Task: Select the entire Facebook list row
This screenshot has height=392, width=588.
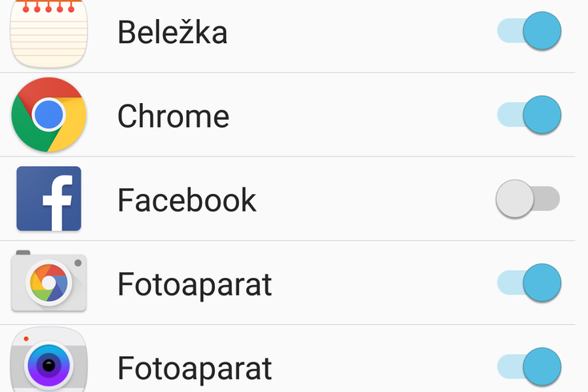Action: [288, 199]
